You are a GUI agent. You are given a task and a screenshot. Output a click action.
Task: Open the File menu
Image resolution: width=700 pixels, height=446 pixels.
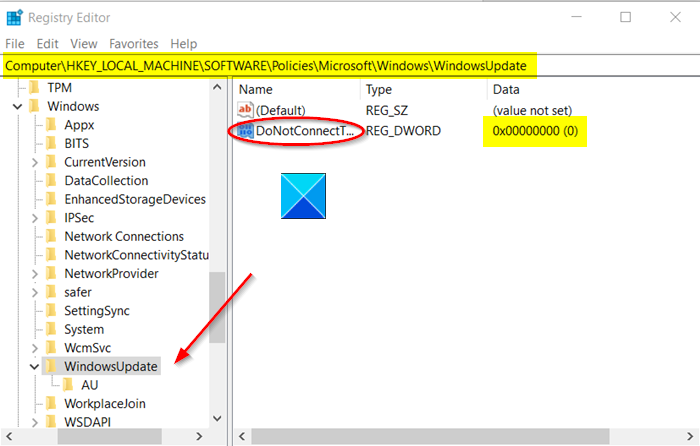pyautogui.click(x=15, y=44)
